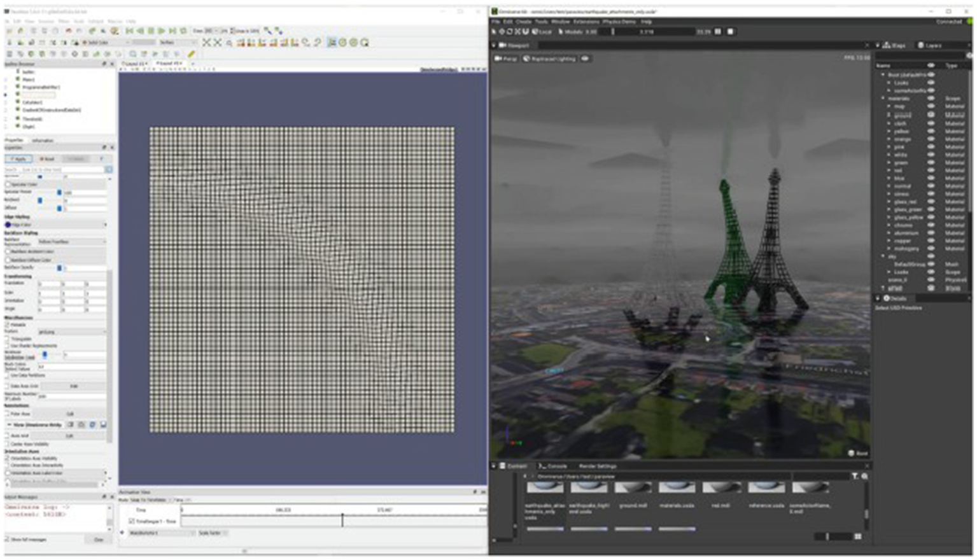Click the viewport eye visibility icon
This screenshot has width=977, height=560.
click(585, 59)
